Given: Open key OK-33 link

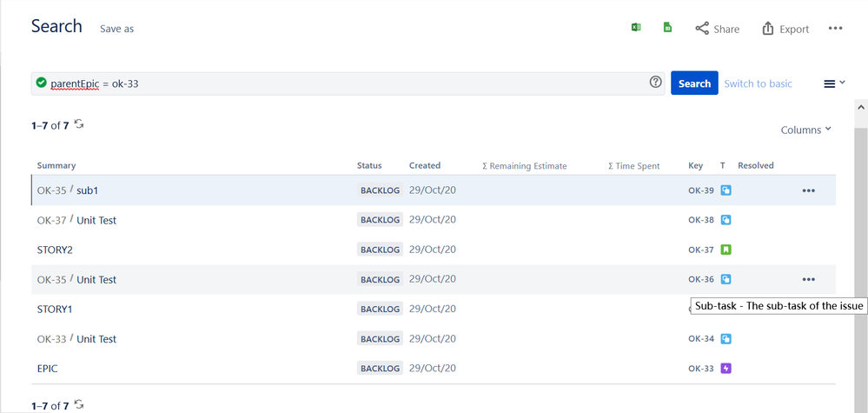Looking at the screenshot, I should (701, 368).
